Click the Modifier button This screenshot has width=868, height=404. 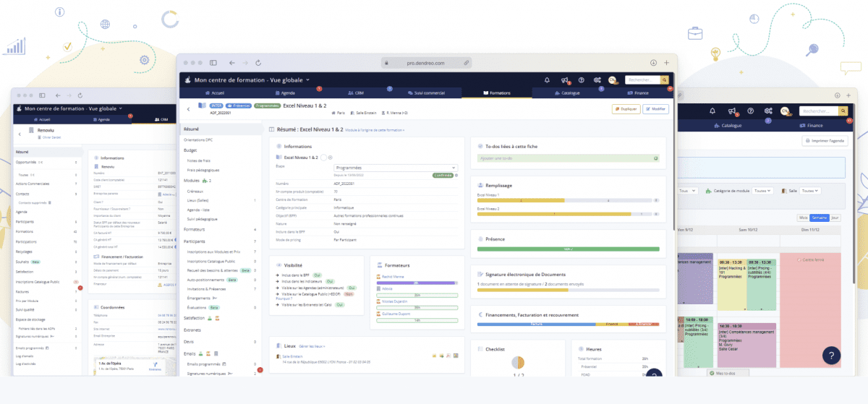tap(655, 109)
